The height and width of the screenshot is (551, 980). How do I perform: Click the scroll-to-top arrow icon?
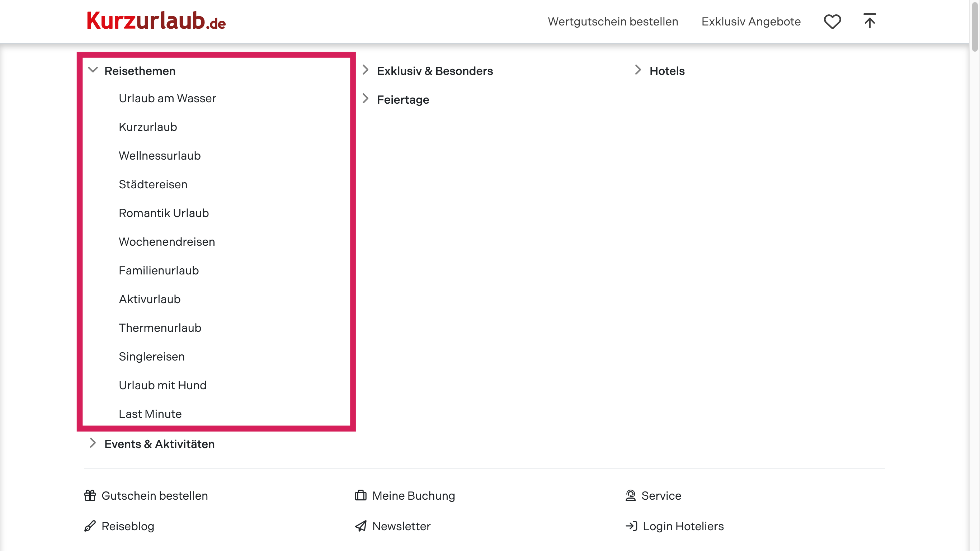(x=869, y=21)
